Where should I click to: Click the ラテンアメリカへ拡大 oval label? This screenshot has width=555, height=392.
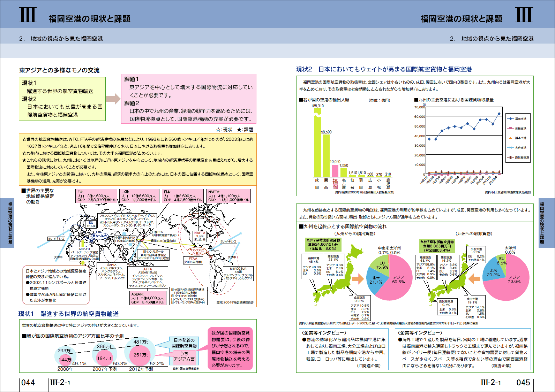click(x=197, y=252)
